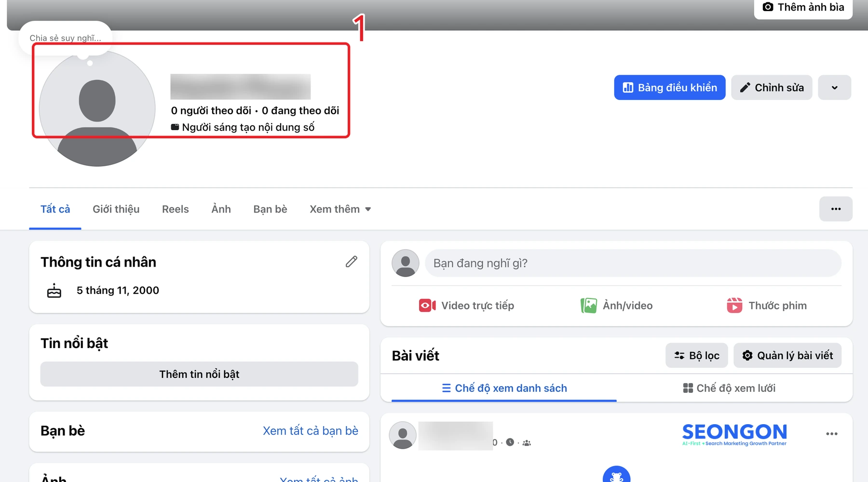This screenshot has width=868, height=482.
Task: Click the post author's avatar
Action: pyautogui.click(x=403, y=435)
